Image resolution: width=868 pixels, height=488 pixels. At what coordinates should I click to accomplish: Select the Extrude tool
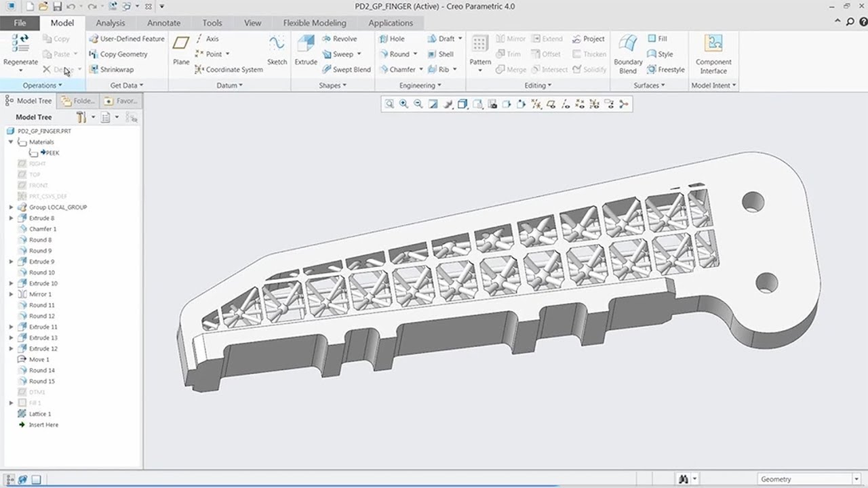pyautogui.click(x=306, y=51)
